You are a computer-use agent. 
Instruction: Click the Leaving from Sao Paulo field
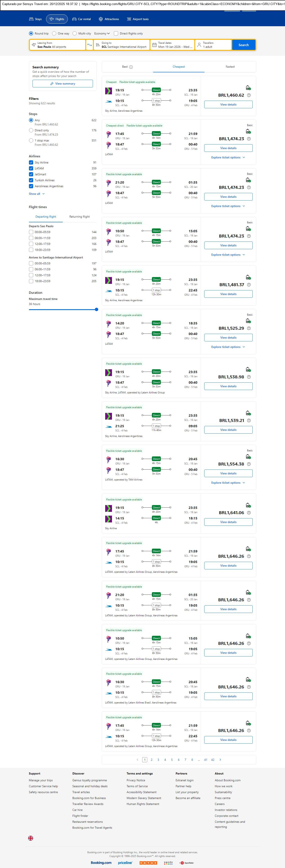point(57,45)
